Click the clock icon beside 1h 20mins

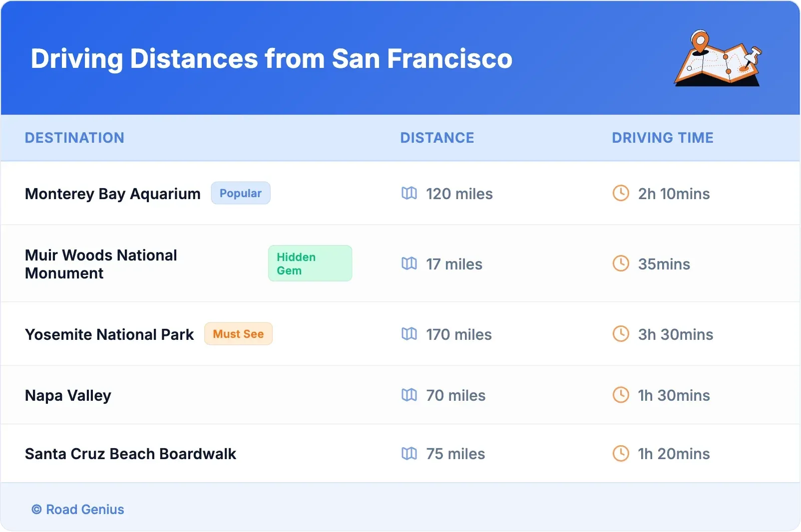621,453
